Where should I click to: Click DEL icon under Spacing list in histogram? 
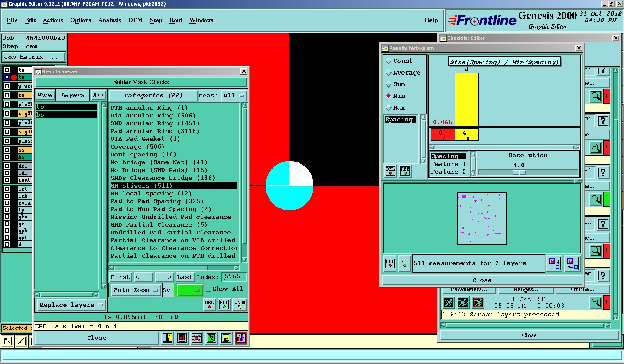(x=390, y=172)
